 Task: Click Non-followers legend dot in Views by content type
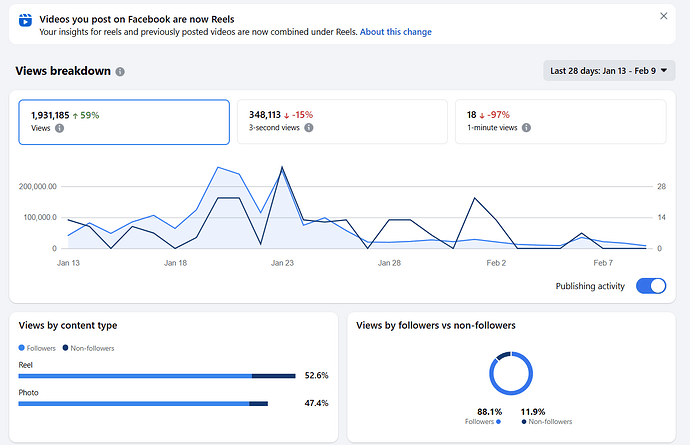coord(65,347)
